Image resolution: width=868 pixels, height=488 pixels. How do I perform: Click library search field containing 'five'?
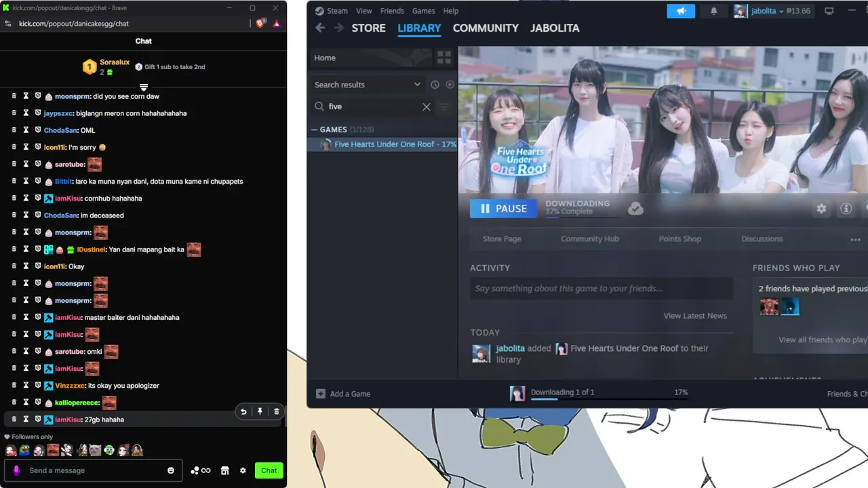(373, 106)
